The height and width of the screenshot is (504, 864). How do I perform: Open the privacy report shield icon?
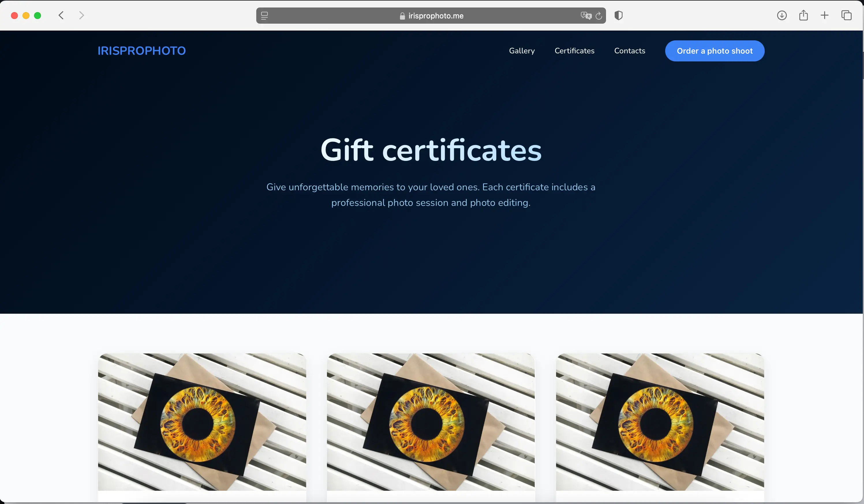click(618, 15)
